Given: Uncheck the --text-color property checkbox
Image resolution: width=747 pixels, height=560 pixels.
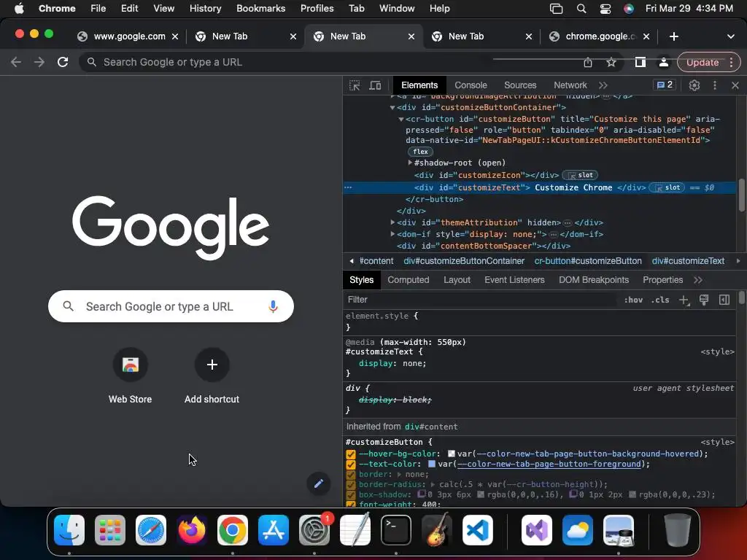Looking at the screenshot, I should point(351,464).
